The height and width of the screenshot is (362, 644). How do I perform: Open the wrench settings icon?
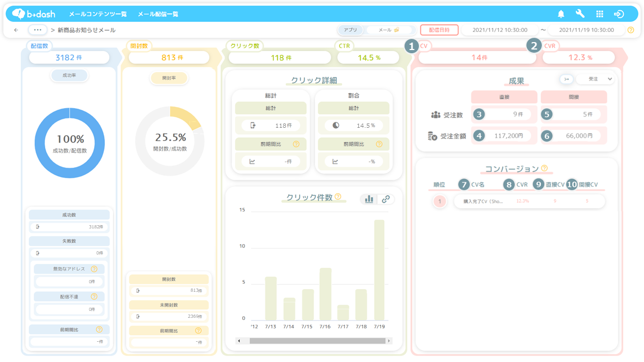pos(580,14)
